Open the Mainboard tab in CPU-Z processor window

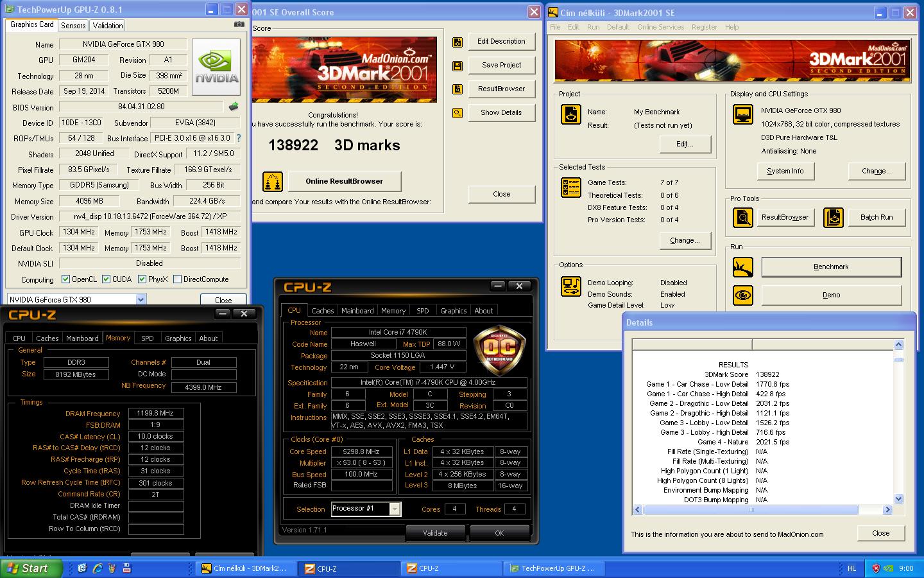tap(357, 311)
